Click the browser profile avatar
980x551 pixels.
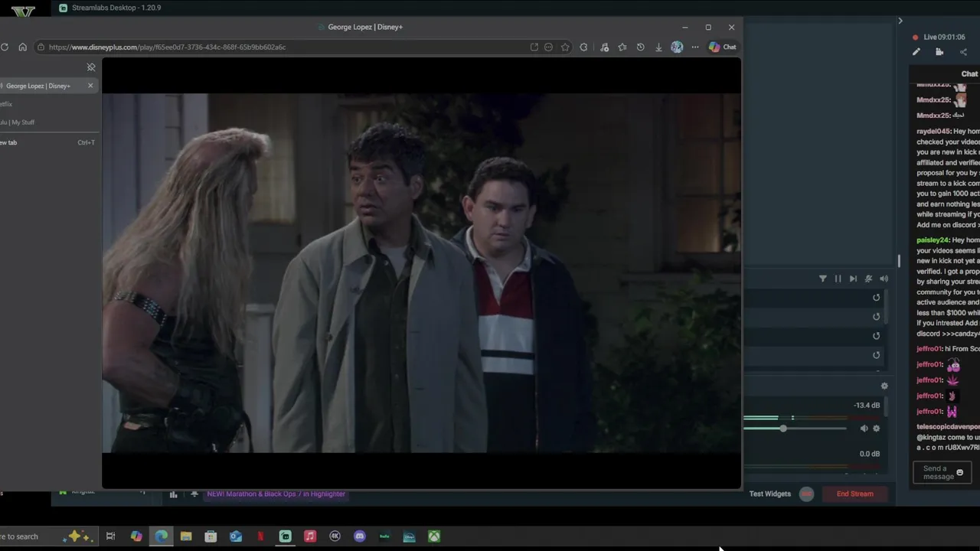tap(677, 47)
